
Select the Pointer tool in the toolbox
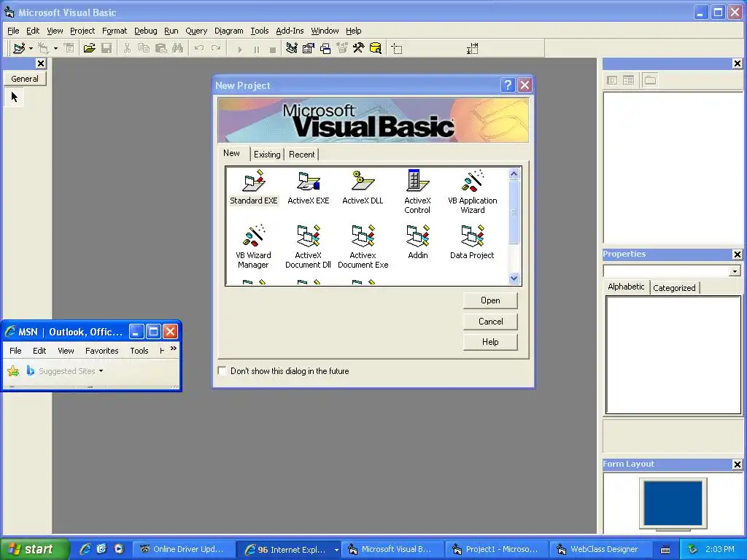pyautogui.click(x=15, y=97)
